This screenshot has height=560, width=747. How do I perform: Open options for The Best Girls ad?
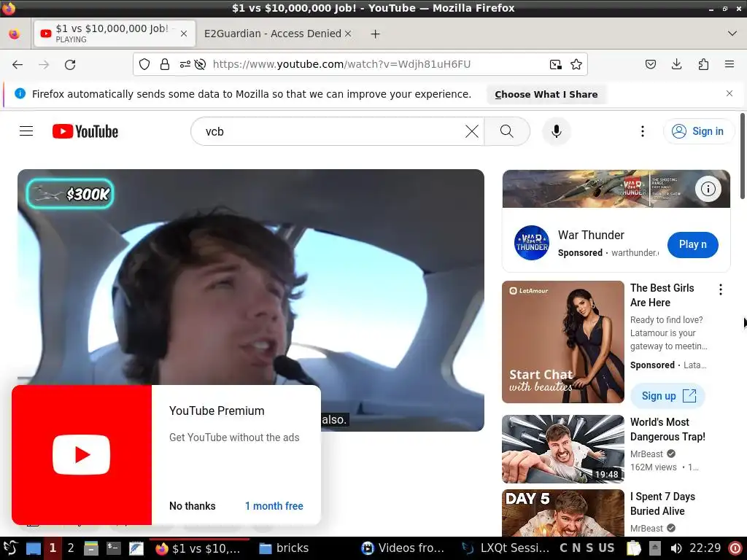tap(720, 289)
